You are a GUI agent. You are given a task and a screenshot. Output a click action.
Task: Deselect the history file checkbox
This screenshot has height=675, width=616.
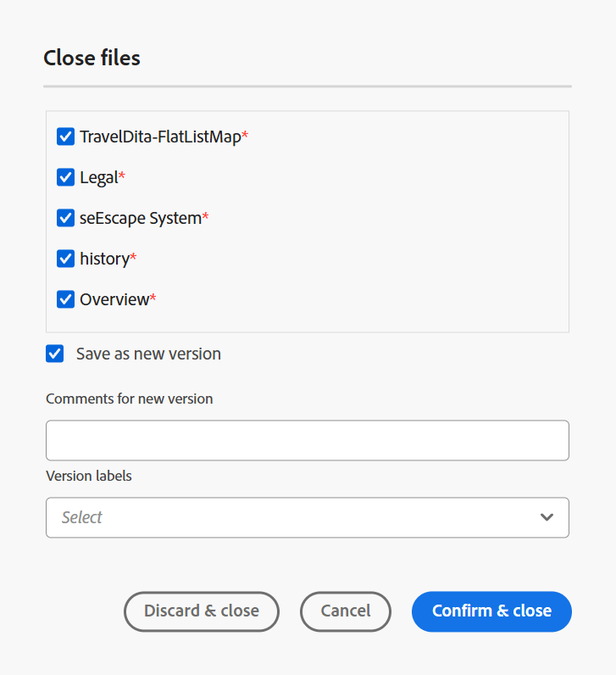coord(65,259)
